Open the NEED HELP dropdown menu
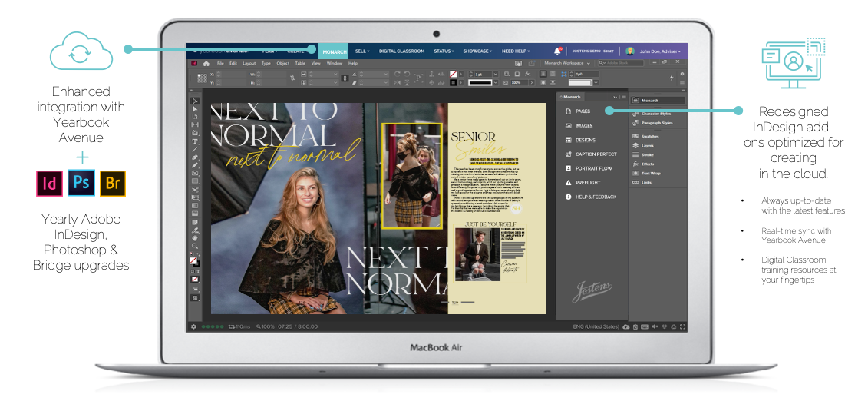 pos(516,51)
